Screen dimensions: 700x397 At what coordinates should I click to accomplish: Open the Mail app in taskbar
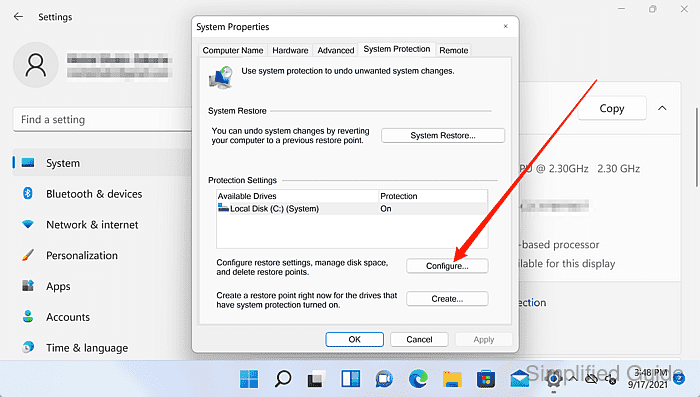(x=520, y=379)
